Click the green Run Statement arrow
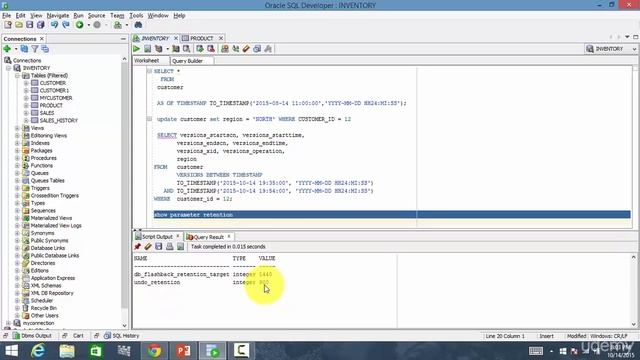This screenshot has width=640, height=360. 136,49
